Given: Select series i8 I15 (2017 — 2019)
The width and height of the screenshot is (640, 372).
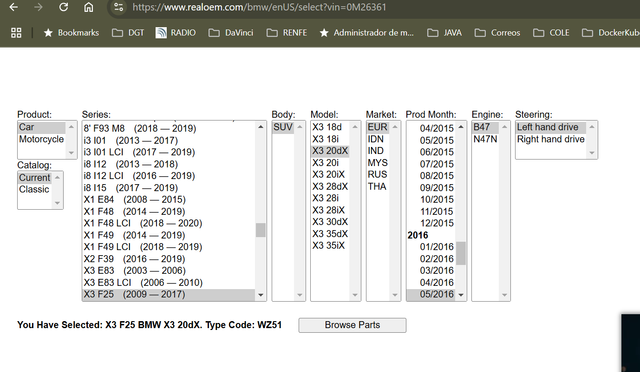Looking at the screenshot, I should pyautogui.click(x=169, y=188).
